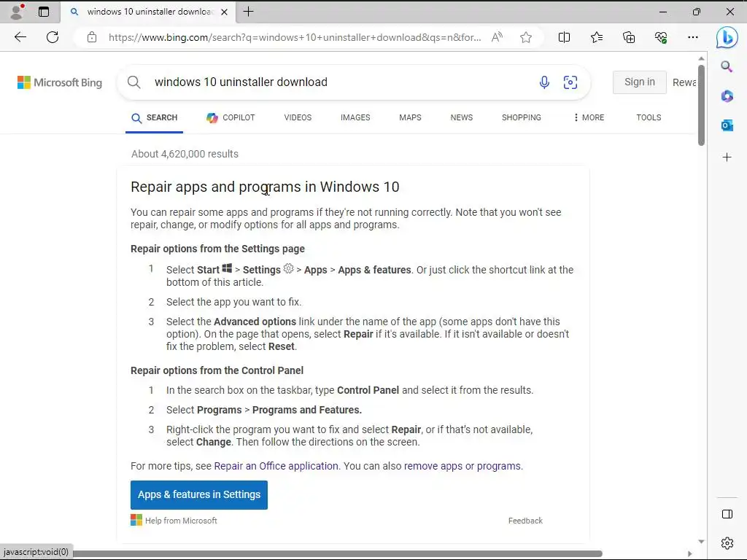Open sidebar settings gear

[727, 542]
